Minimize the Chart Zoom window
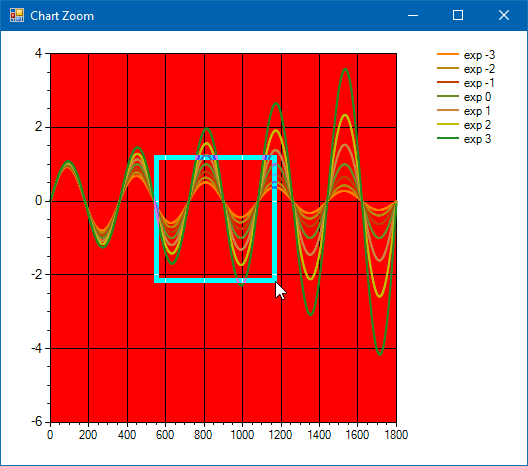Viewport: 528px width, 466px height. click(x=413, y=15)
